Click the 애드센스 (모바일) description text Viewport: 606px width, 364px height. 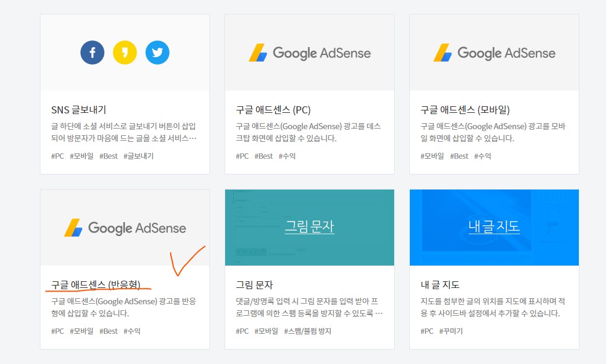pos(493,132)
